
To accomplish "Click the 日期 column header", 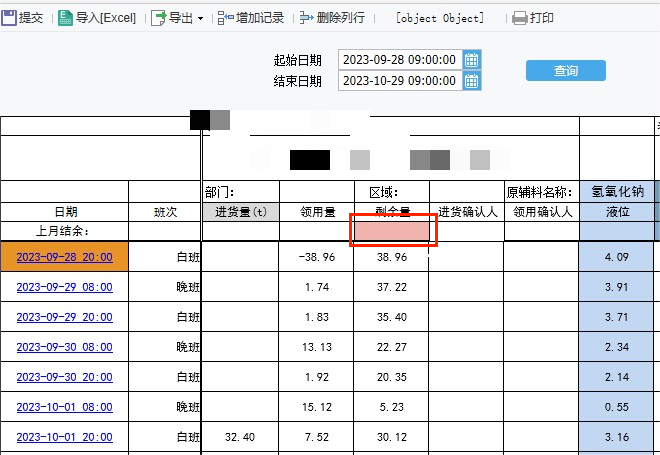I will tap(65, 212).
